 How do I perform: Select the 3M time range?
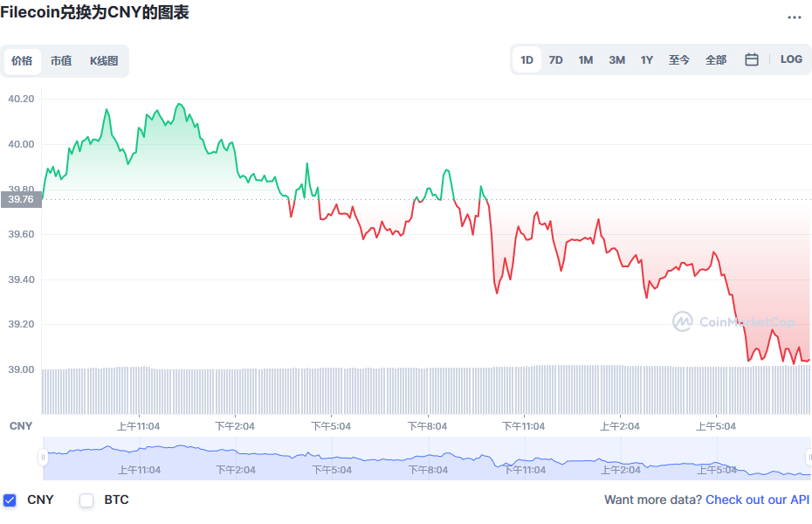(x=616, y=60)
